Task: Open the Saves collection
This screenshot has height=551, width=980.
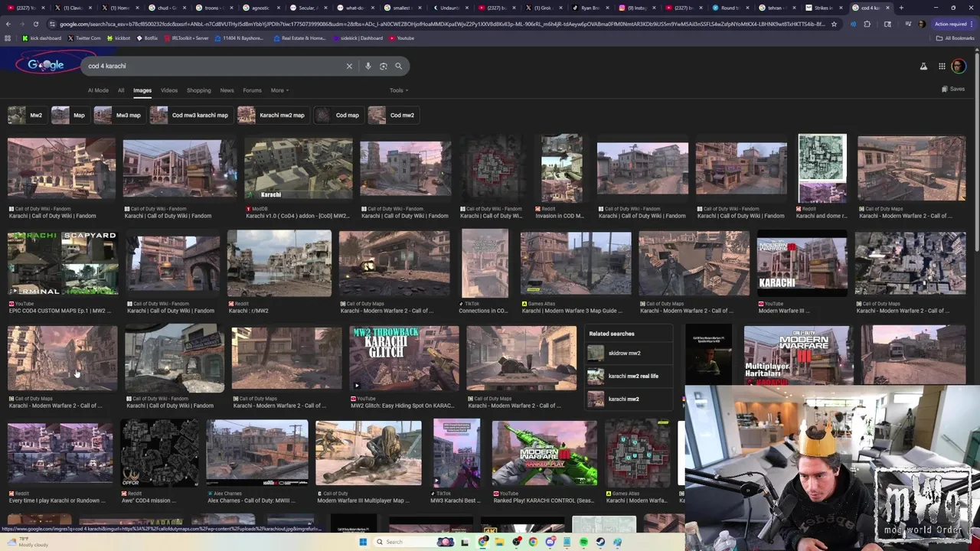Action: click(953, 89)
